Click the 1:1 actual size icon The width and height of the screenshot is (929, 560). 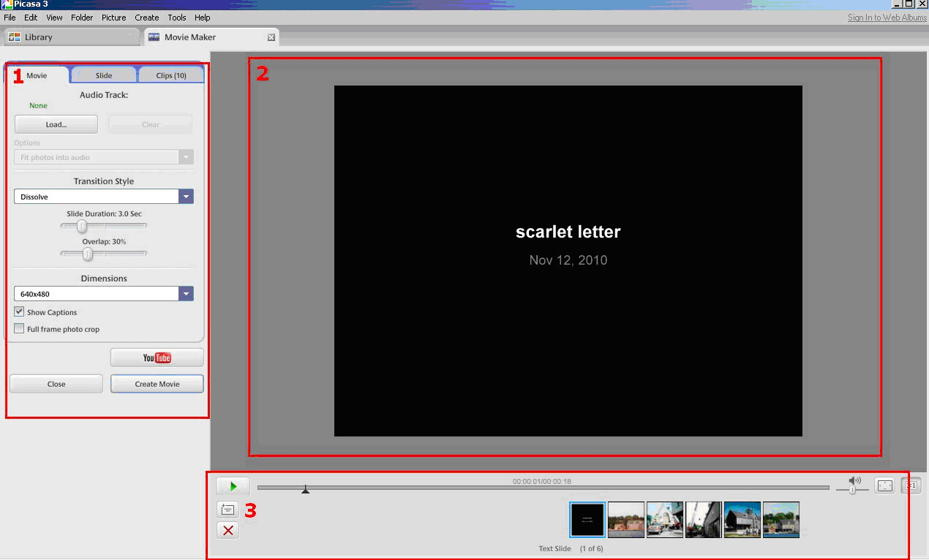(x=911, y=485)
